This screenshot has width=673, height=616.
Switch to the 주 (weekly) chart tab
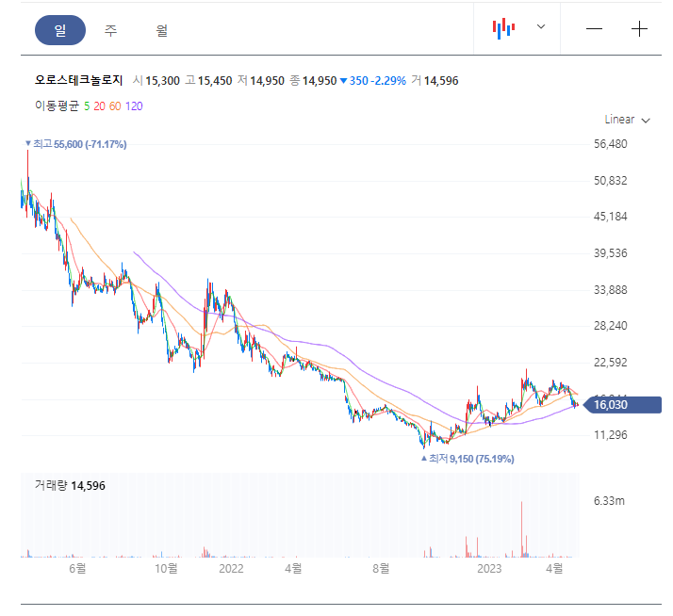[110, 30]
